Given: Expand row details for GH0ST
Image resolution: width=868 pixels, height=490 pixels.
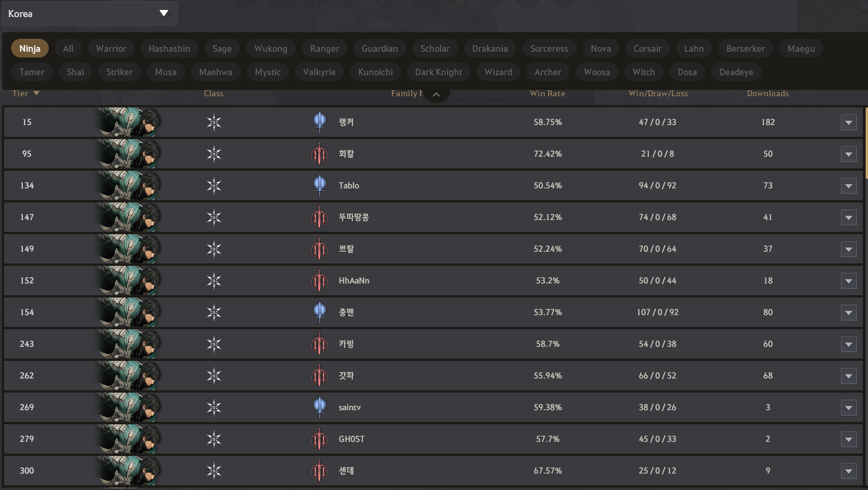Looking at the screenshot, I should [x=849, y=440].
